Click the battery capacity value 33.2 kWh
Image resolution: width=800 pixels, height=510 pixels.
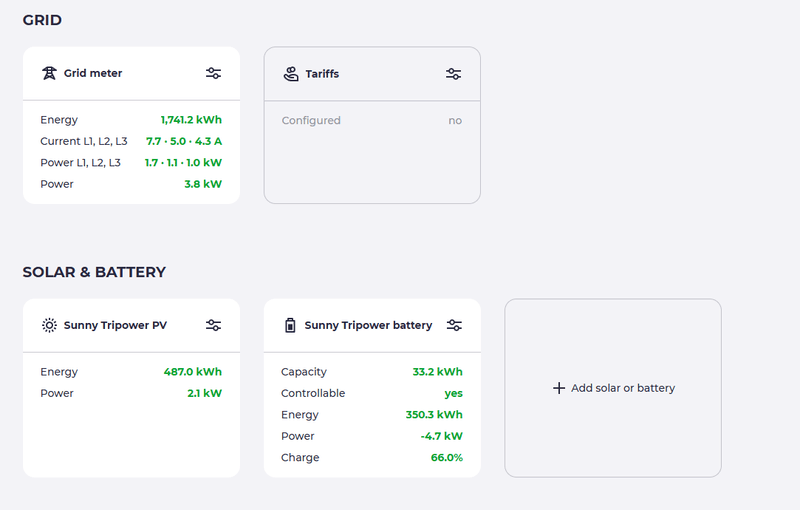(437, 372)
